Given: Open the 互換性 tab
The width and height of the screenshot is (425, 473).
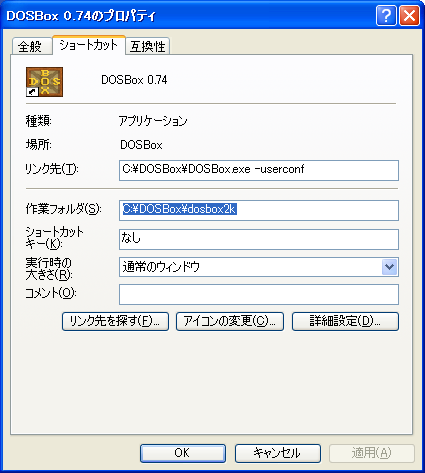Looking at the screenshot, I should click(x=148, y=46).
